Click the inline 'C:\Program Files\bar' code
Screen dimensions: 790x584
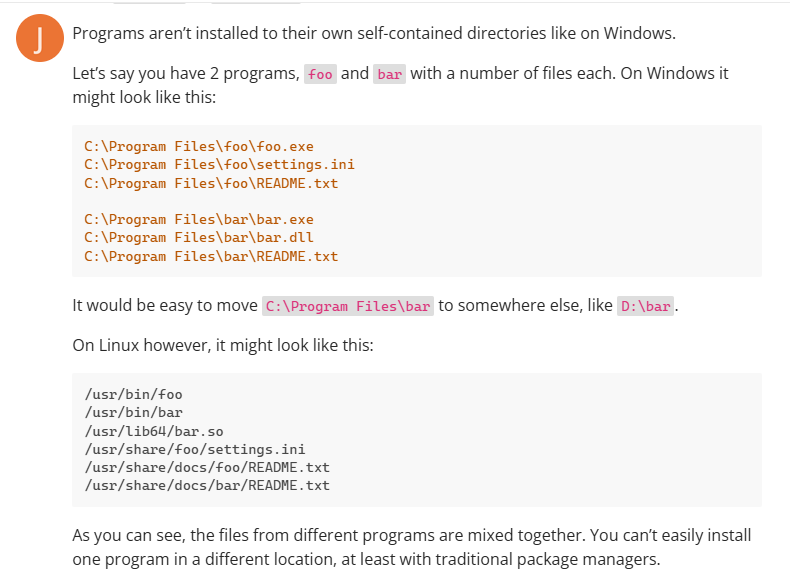(x=348, y=306)
